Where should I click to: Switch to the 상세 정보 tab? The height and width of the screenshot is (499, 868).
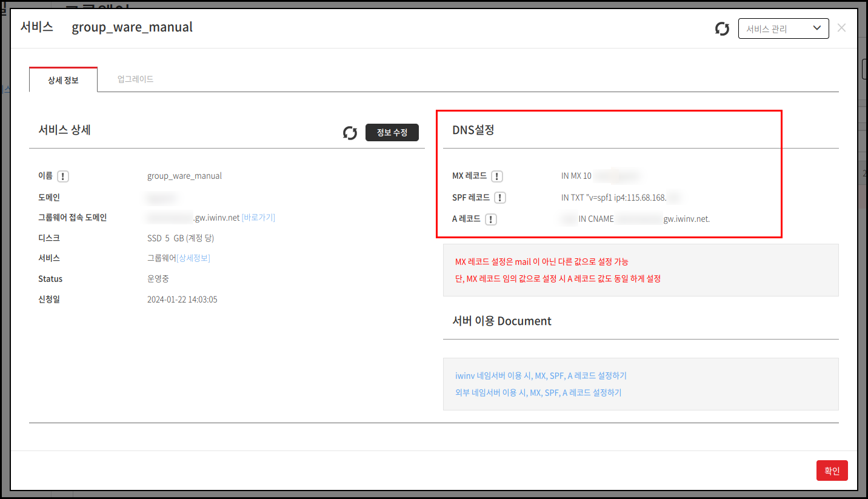pyautogui.click(x=63, y=79)
